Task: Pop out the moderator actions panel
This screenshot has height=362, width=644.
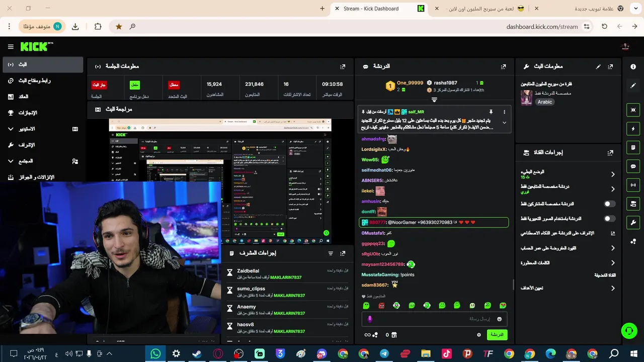Action: [x=343, y=253]
